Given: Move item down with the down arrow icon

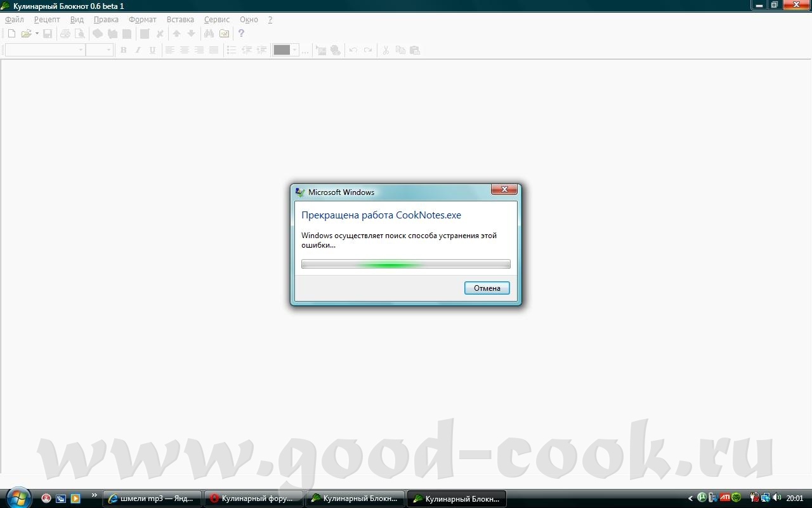Looking at the screenshot, I should pyautogui.click(x=191, y=34).
